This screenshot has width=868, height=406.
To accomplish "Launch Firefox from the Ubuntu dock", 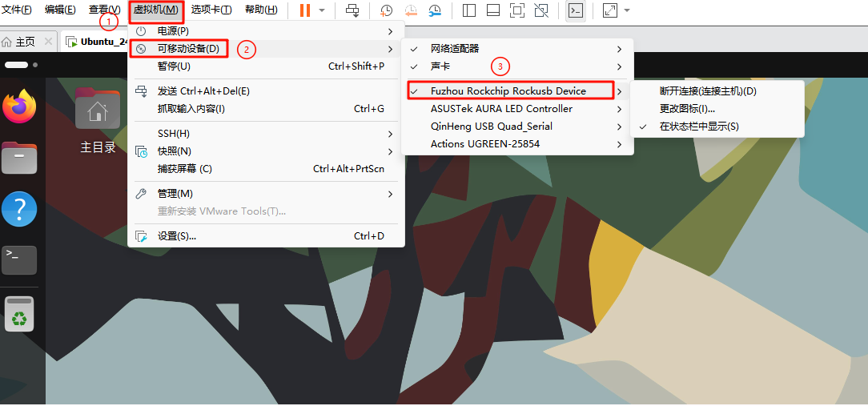I will click(19, 107).
